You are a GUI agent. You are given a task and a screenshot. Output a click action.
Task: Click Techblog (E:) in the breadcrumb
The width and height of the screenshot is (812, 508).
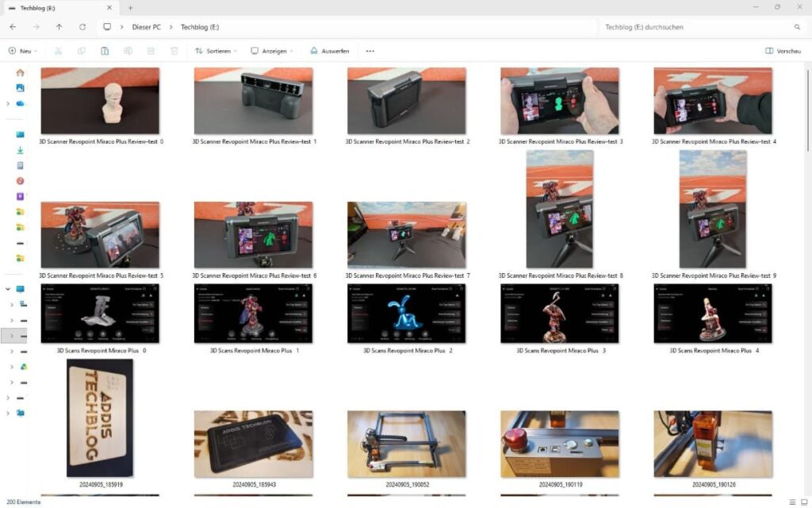pos(200,27)
